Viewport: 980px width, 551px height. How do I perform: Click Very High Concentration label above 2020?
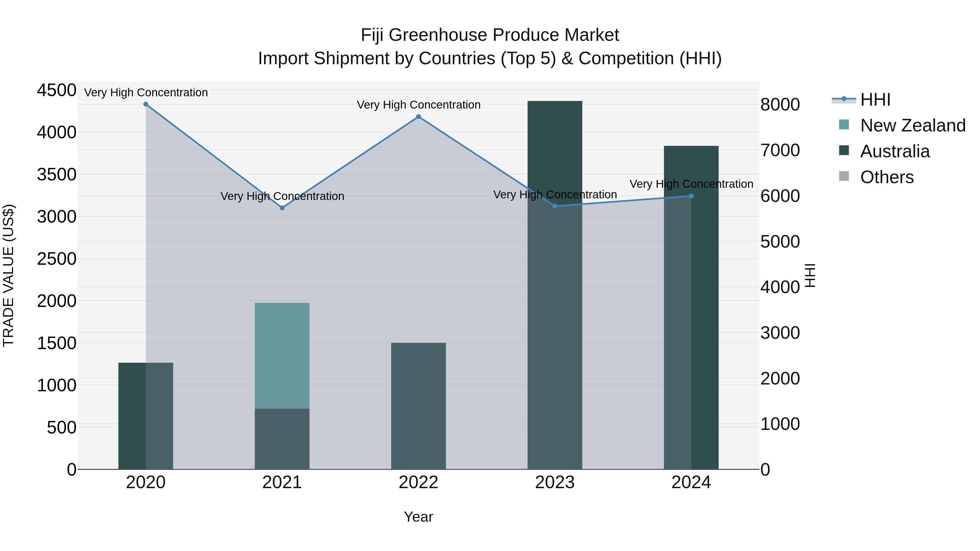coord(146,93)
